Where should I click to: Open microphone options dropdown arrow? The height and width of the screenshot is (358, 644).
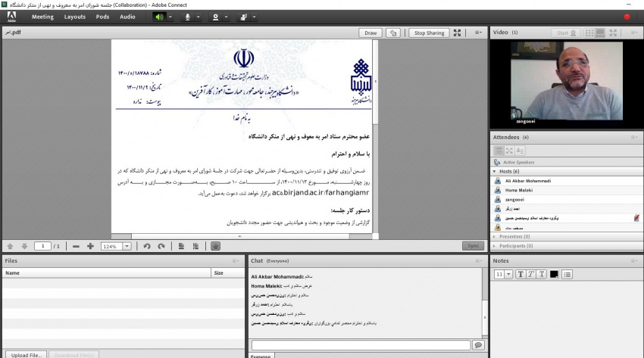pyautogui.click(x=198, y=17)
